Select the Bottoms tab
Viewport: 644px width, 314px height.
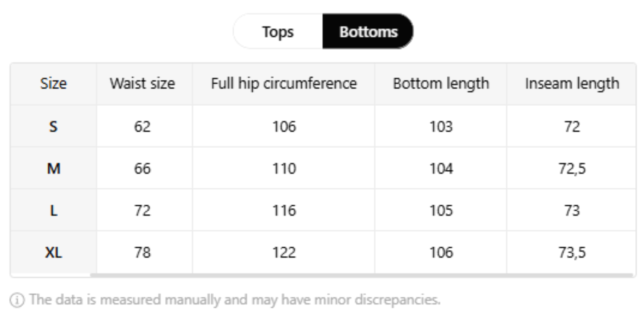368,32
